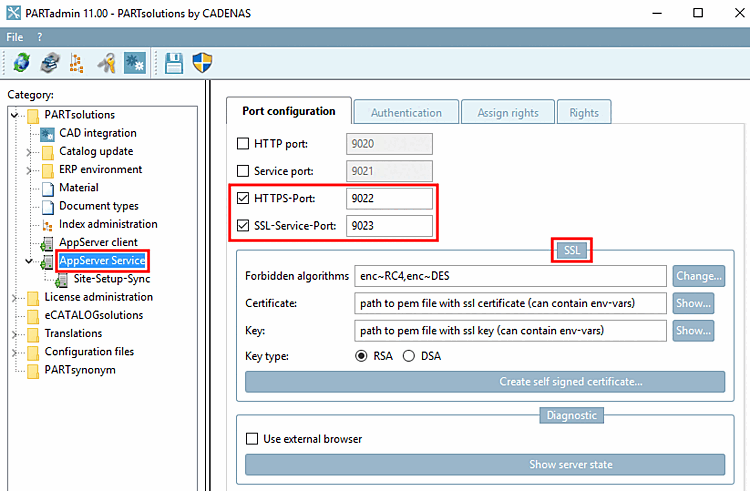Select Document types tree label

coord(99,206)
